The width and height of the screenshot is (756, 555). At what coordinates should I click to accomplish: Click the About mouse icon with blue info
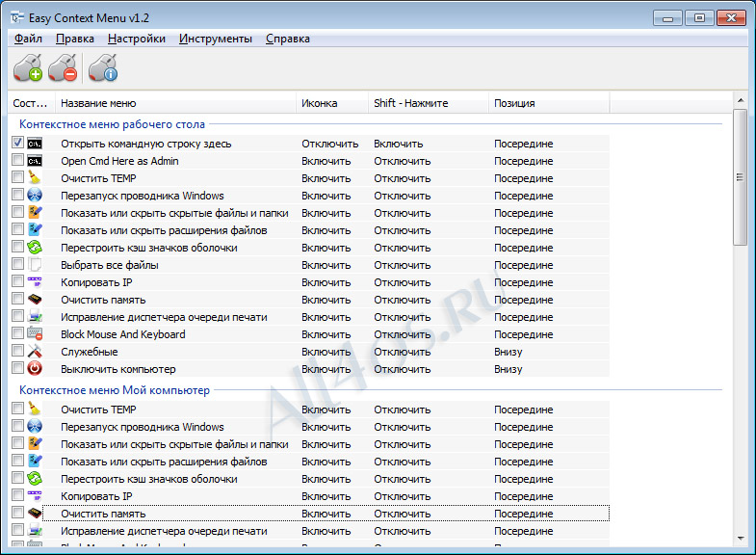[x=103, y=67]
